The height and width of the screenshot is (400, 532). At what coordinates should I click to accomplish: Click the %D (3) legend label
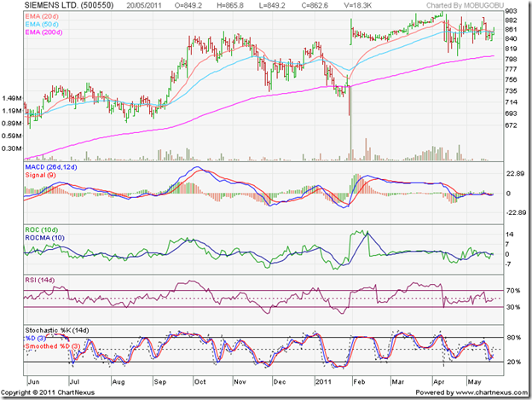point(36,339)
